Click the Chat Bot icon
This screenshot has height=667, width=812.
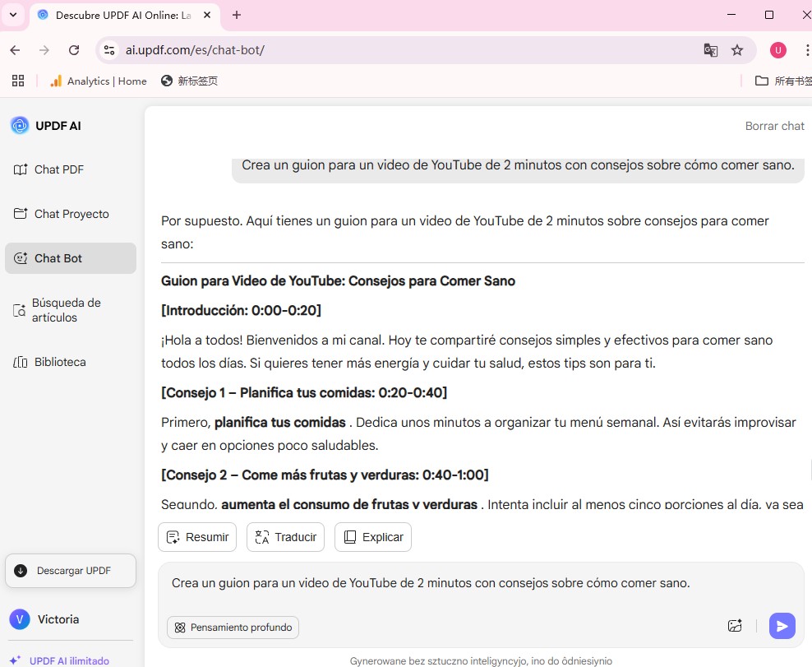21,258
